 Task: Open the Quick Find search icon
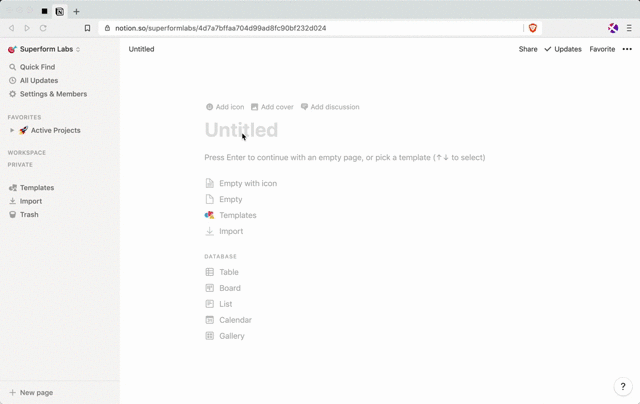13,67
